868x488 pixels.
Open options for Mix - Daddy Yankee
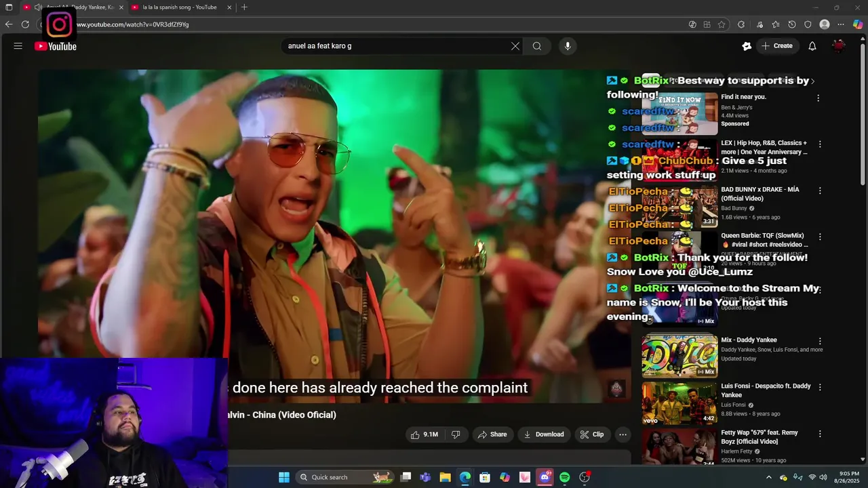pos(820,341)
